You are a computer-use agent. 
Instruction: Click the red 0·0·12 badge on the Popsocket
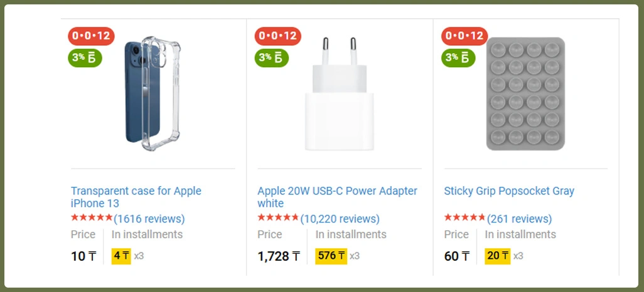pyautogui.click(x=464, y=36)
